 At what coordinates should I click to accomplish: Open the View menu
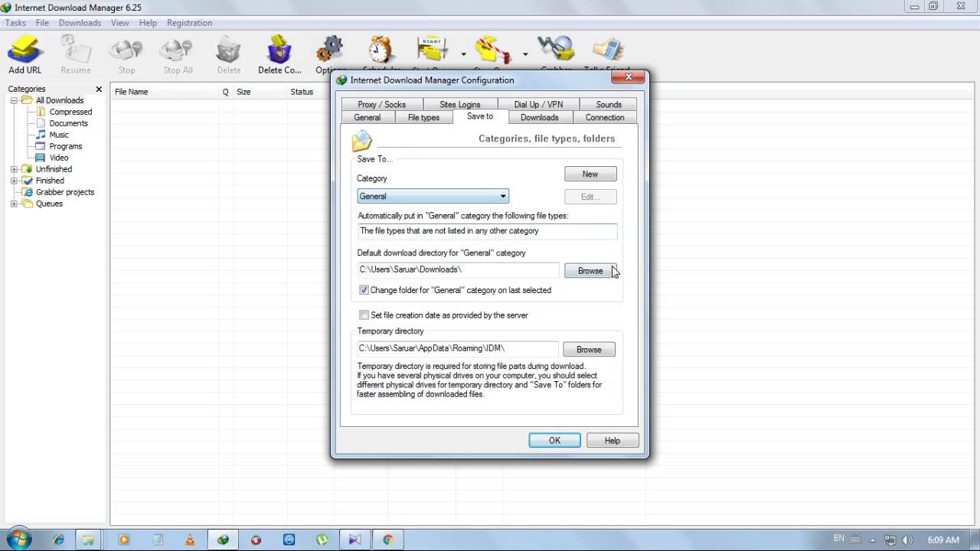pos(119,23)
